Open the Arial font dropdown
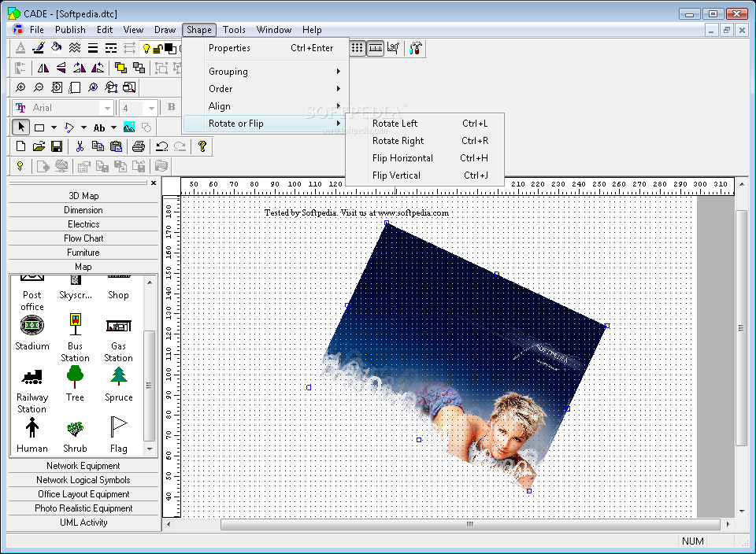The image size is (756, 554). 107,108
